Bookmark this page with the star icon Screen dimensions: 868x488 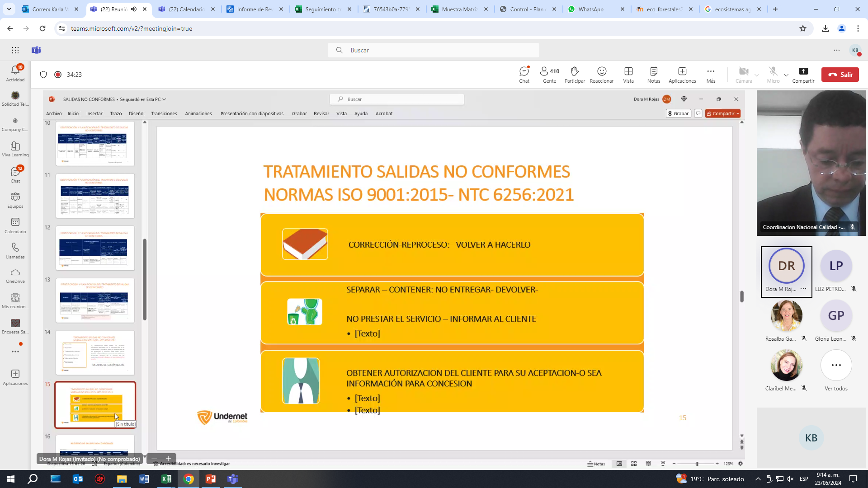(803, 28)
